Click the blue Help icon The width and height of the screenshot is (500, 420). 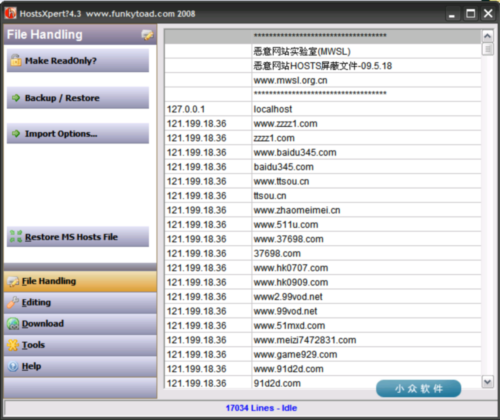click(13, 366)
